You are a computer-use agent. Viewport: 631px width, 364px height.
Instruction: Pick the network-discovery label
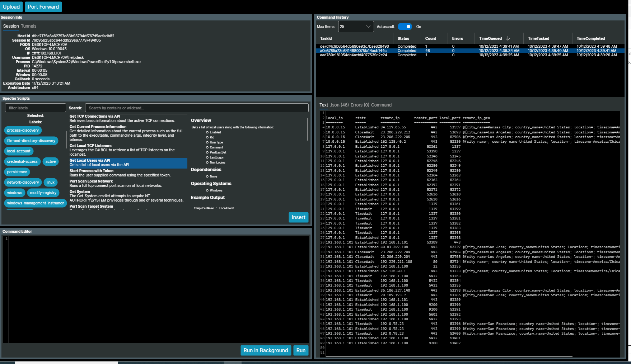[23, 182]
